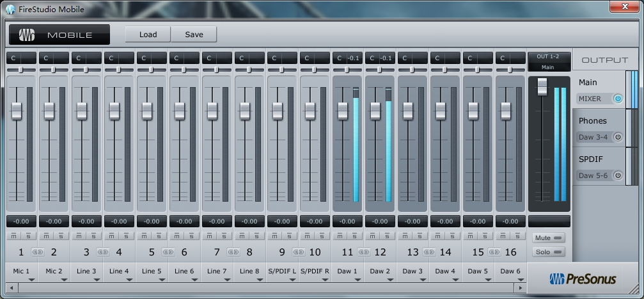Click the master Mute button
The image size is (644, 299).
(548, 238)
